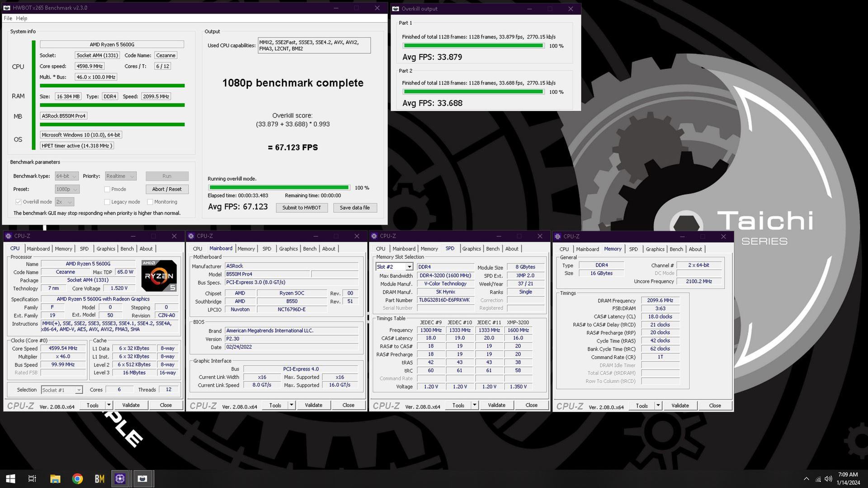Image resolution: width=868 pixels, height=488 pixels.
Task: Open the Preset 1080p dropdown
Action: (67, 189)
